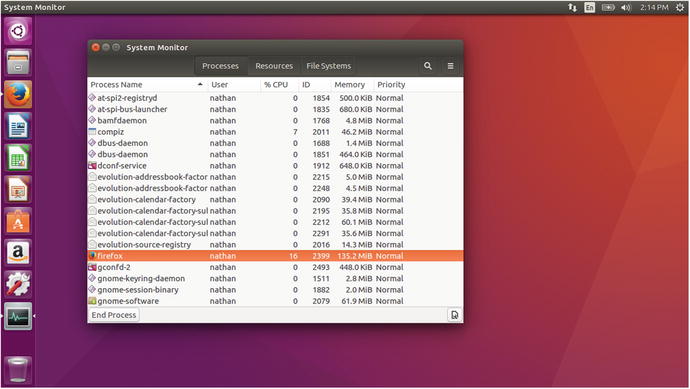
Task: Click firefox memory value 135.2 MiB
Action: click(x=355, y=256)
